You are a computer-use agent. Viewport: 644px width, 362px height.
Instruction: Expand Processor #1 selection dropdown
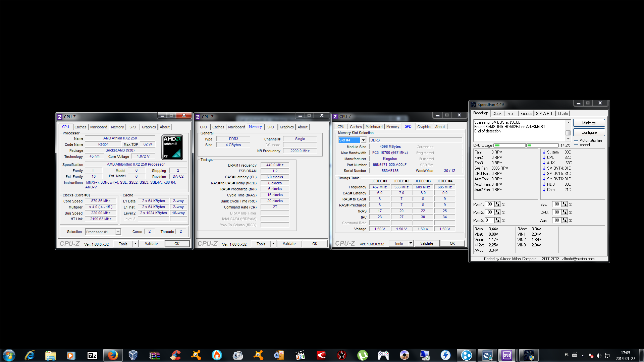(118, 232)
